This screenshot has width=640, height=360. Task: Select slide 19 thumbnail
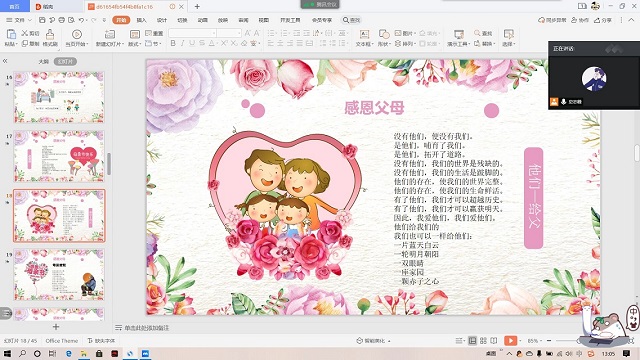(59, 275)
